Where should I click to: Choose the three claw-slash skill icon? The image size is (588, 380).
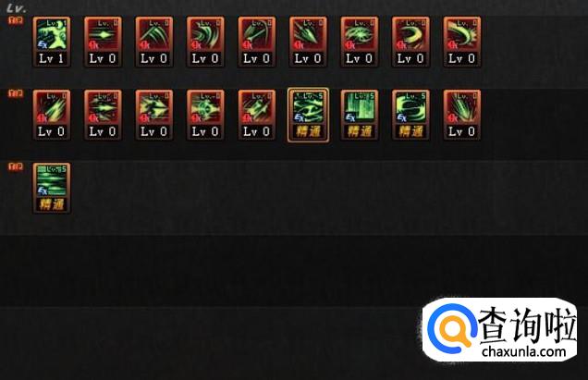coord(154,42)
